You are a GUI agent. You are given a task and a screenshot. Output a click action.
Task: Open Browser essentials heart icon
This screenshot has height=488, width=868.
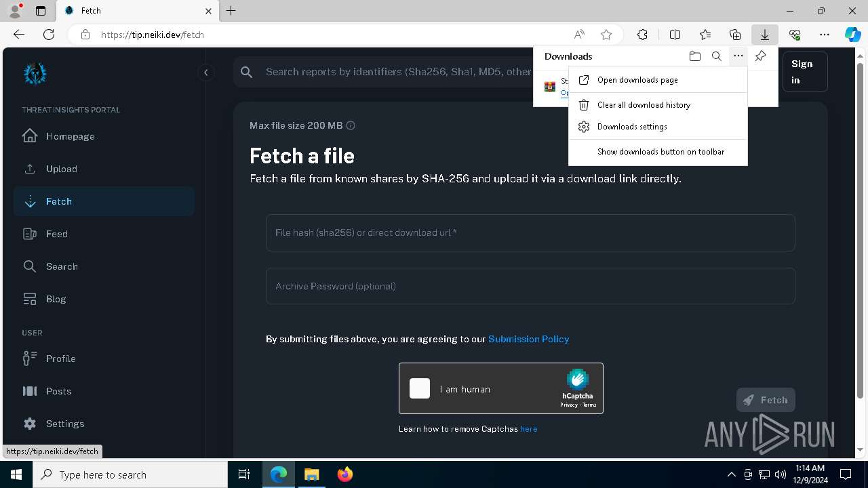tap(795, 35)
